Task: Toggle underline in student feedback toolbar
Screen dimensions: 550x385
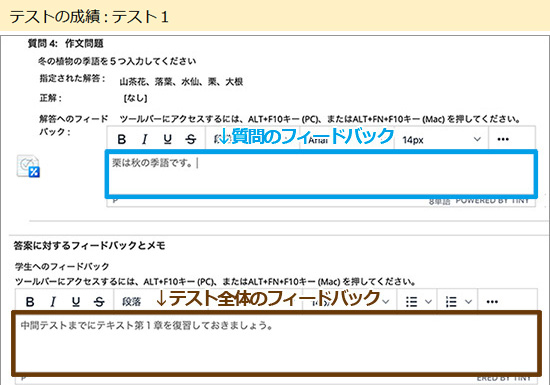Action: [76, 302]
